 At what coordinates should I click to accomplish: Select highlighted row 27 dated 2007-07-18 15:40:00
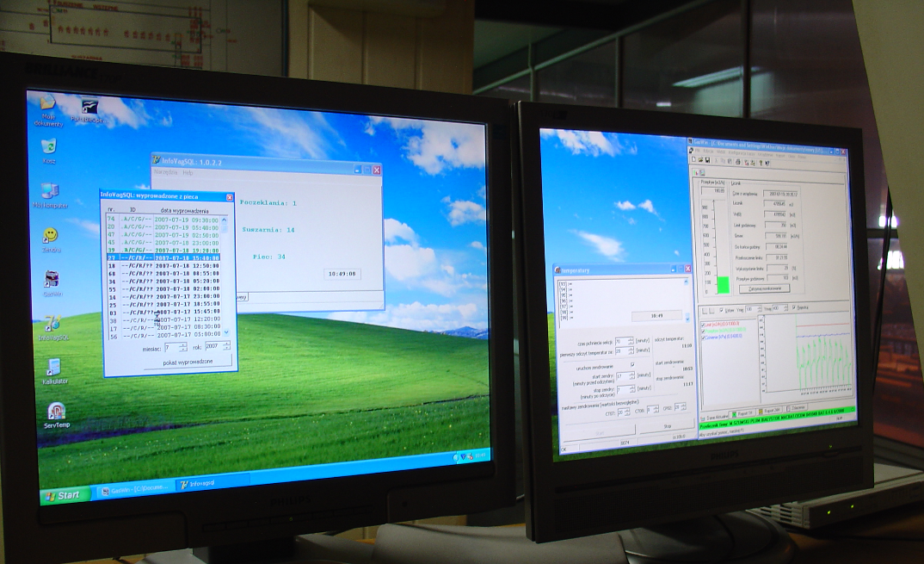click(x=163, y=257)
